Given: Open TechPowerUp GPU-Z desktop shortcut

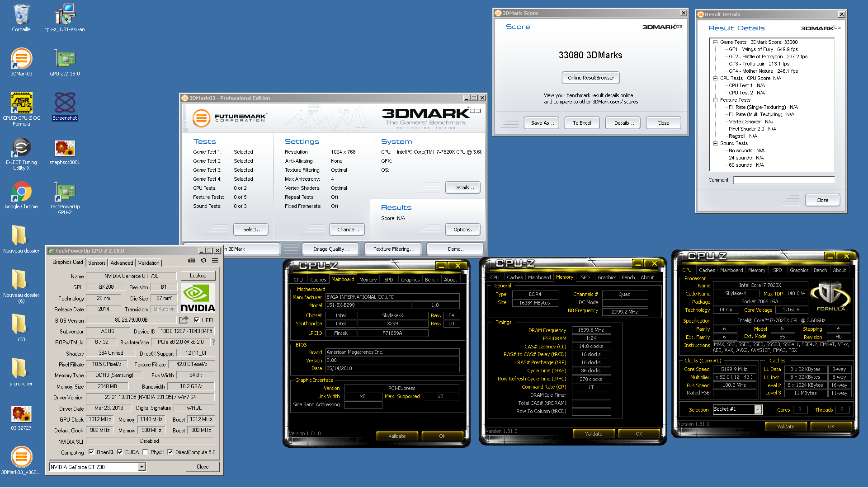Looking at the screenshot, I should coord(65,198).
